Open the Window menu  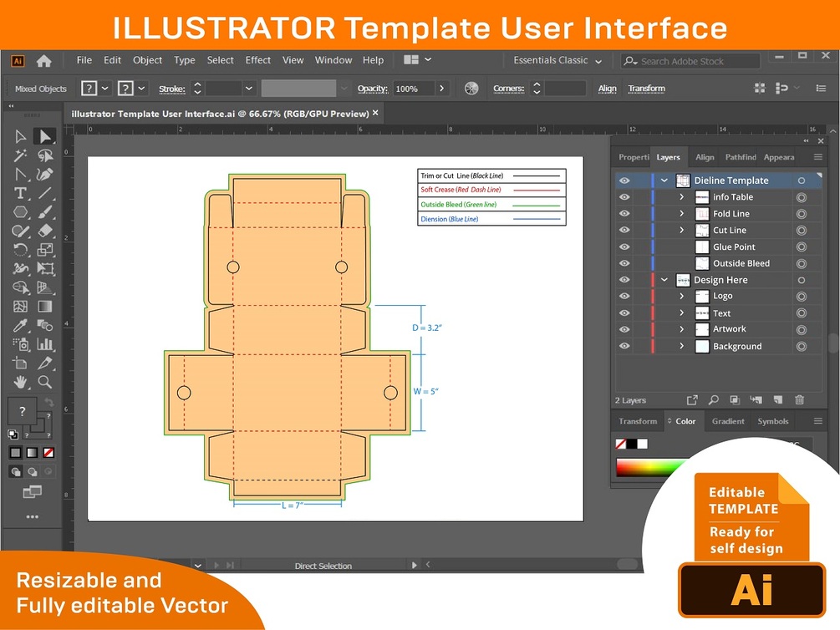(x=333, y=60)
